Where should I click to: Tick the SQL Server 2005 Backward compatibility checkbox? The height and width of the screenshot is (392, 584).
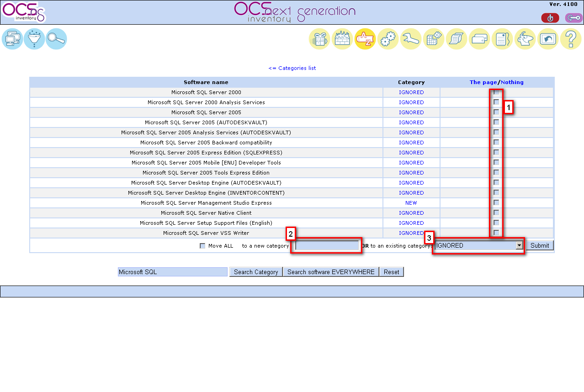click(x=496, y=143)
